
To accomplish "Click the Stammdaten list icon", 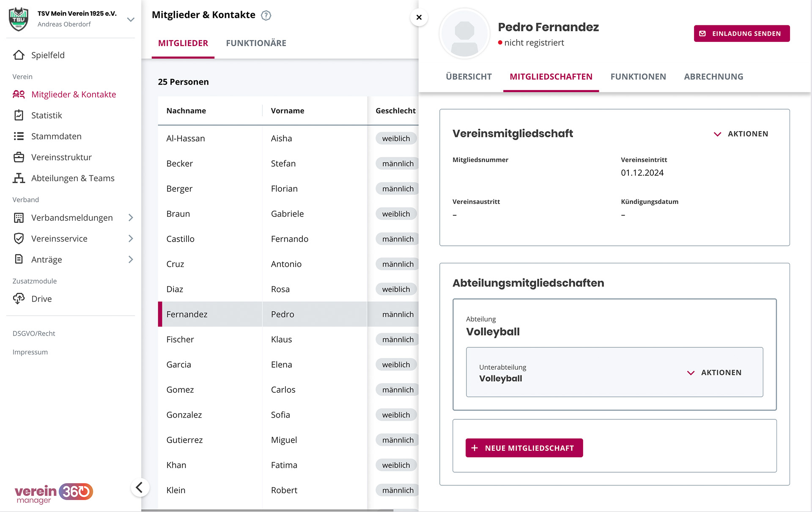I will pos(19,136).
